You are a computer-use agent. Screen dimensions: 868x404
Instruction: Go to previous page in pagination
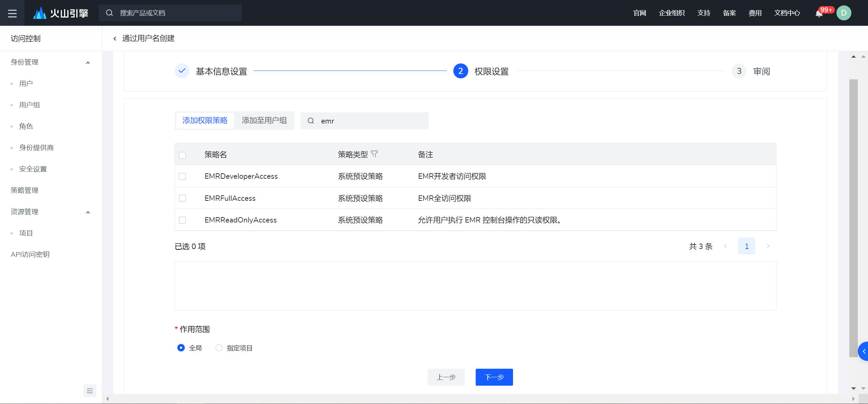click(x=725, y=246)
